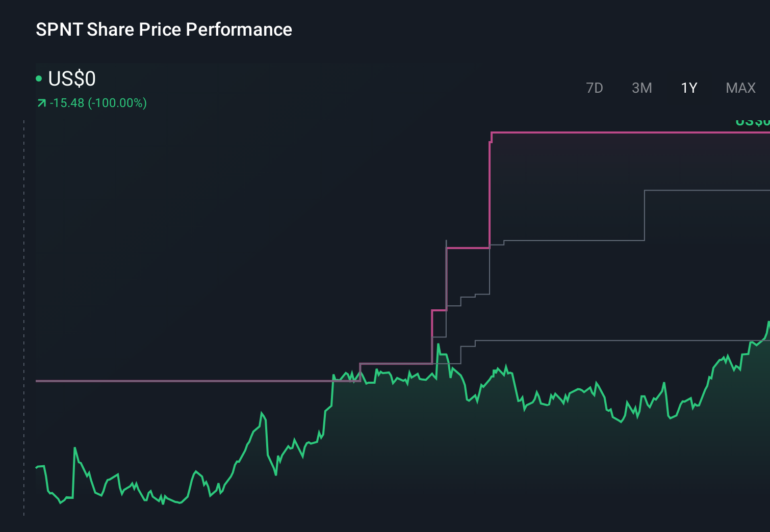Viewport: 770px width, 532px height.
Task: Reselect the active 1Y time range
Action: [688, 88]
